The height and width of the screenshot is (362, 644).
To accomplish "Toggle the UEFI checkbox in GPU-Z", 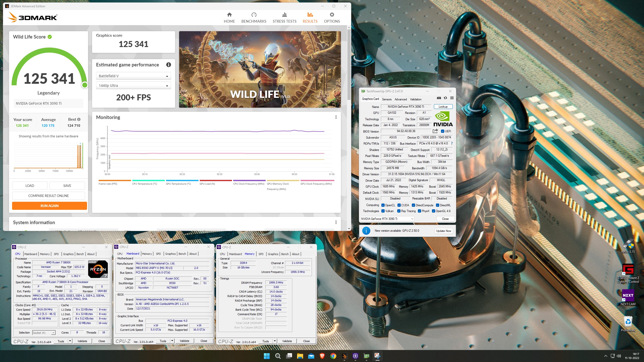I will coord(442,131).
